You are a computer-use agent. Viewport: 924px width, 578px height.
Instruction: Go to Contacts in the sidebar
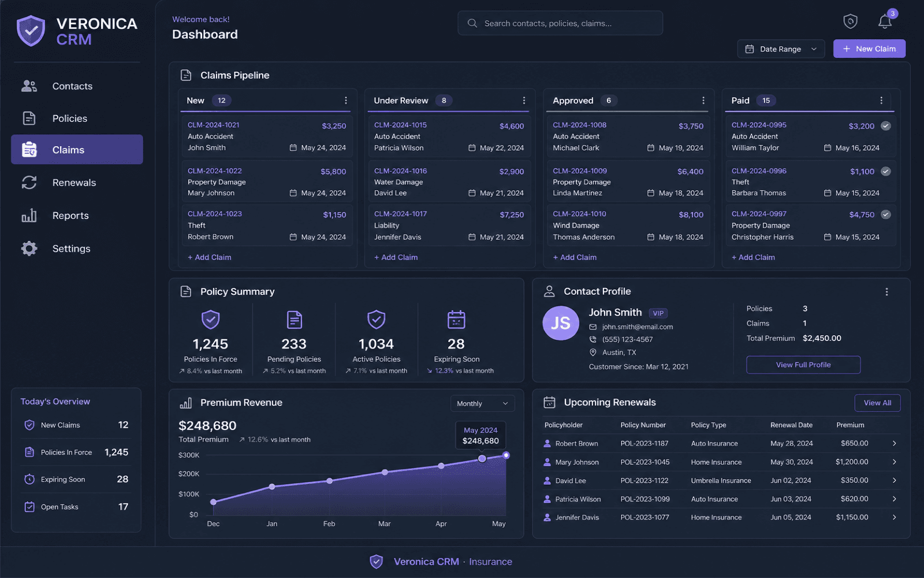click(x=77, y=86)
